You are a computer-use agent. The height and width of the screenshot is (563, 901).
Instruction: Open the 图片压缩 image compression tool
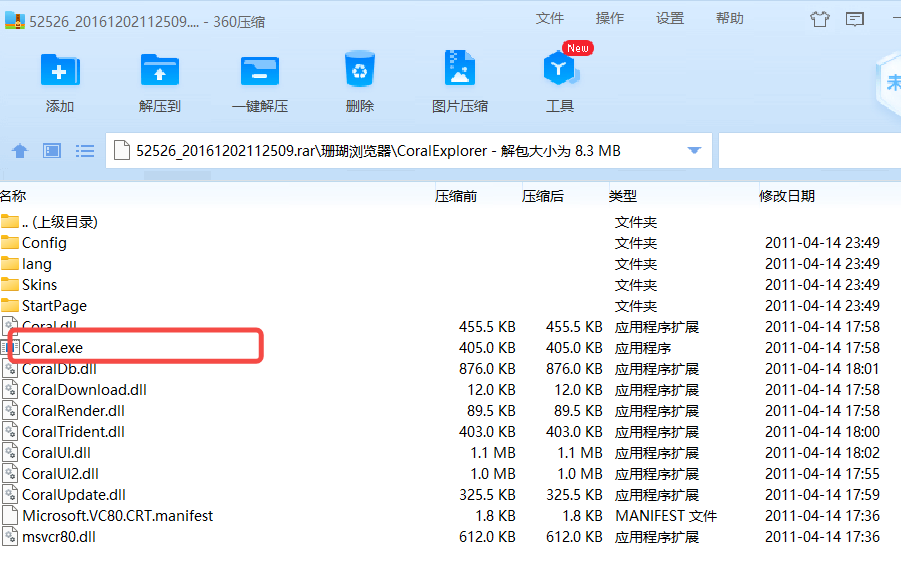460,68
